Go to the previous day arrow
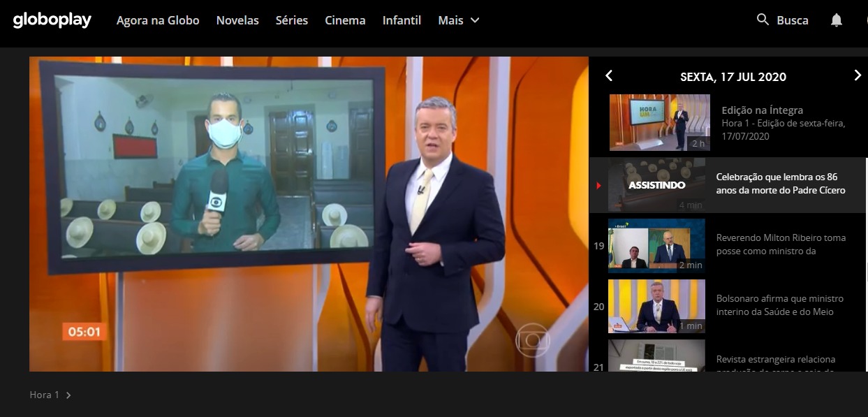 (x=609, y=75)
